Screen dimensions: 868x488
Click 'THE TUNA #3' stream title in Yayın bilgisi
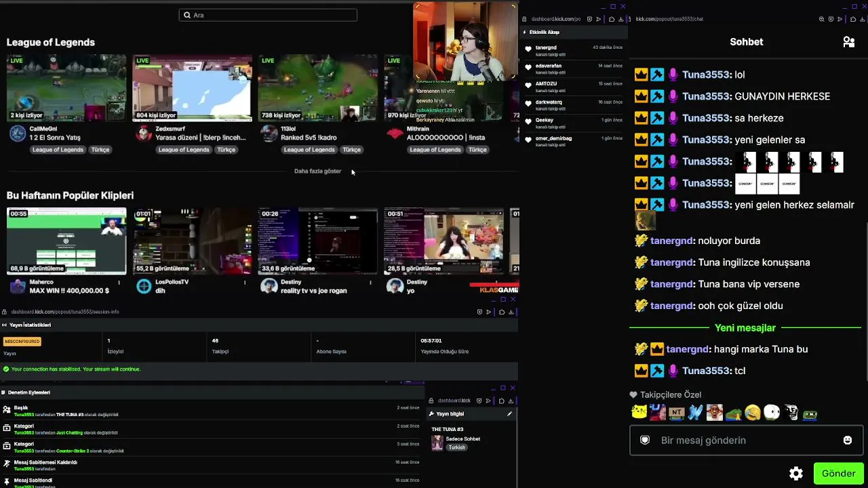coord(448,430)
